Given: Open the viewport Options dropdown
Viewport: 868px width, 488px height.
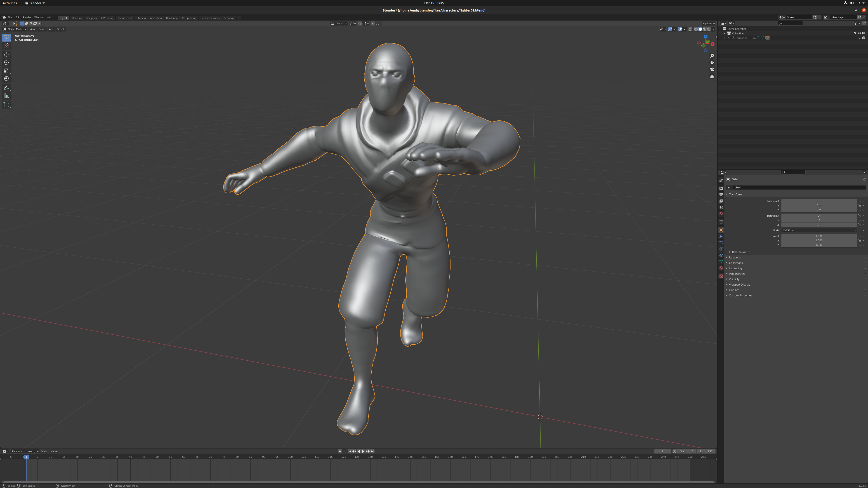Looking at the screenshot, I should 708,23.
